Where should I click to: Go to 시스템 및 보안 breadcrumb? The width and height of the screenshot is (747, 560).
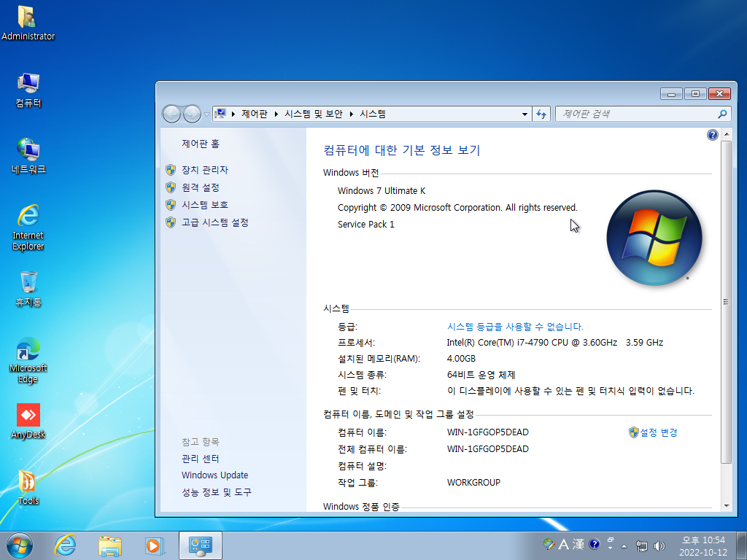click(x=314, y=114)
